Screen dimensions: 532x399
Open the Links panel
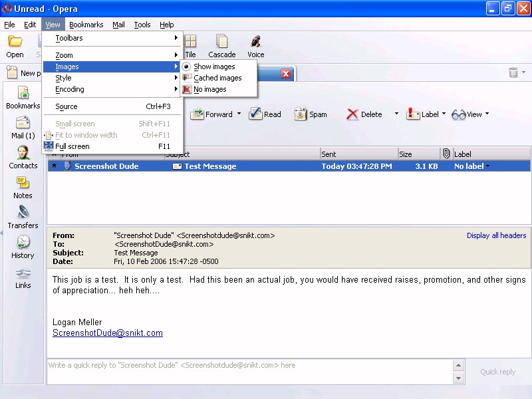pyautogui.click(x=23, y=278)
